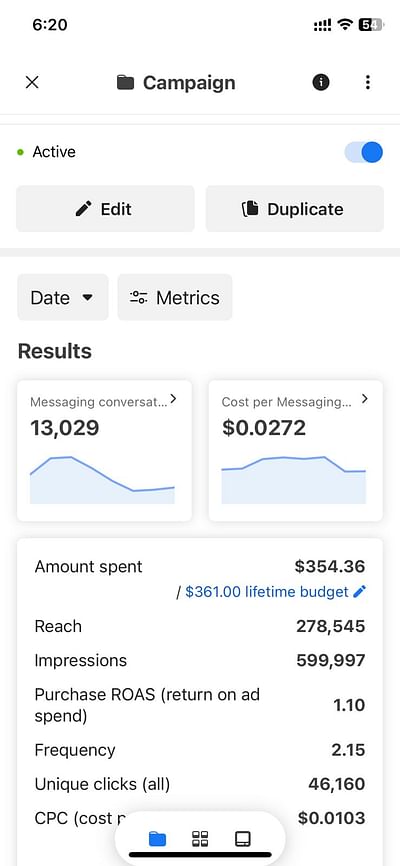Tap the Edit button

[105, 209]
